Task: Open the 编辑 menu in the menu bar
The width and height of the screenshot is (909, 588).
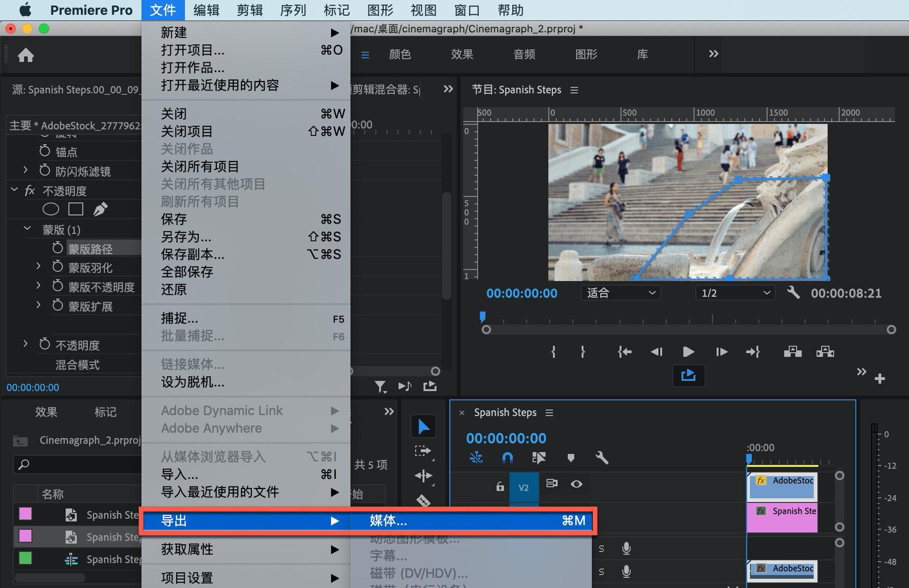Action: [206, 10]
